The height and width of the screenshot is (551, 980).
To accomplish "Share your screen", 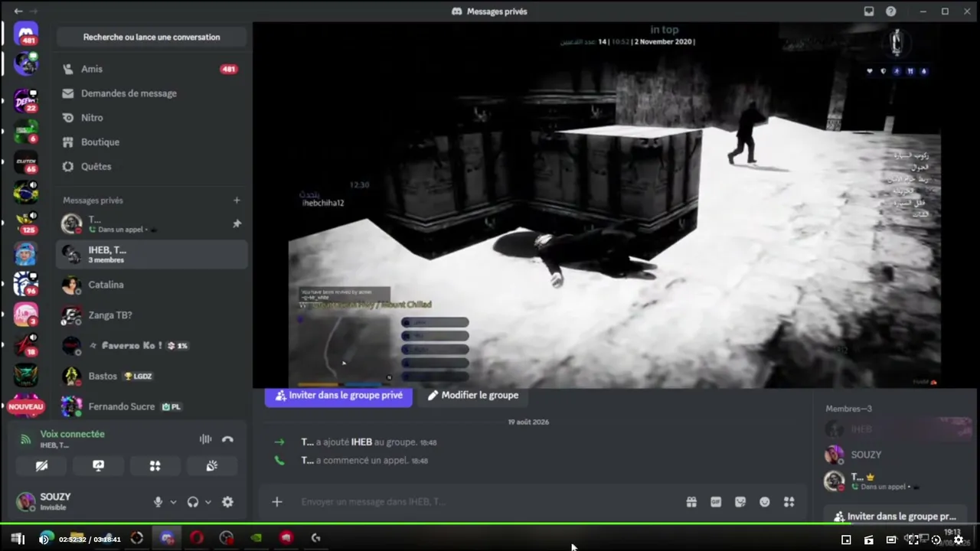I will [99, 466].
